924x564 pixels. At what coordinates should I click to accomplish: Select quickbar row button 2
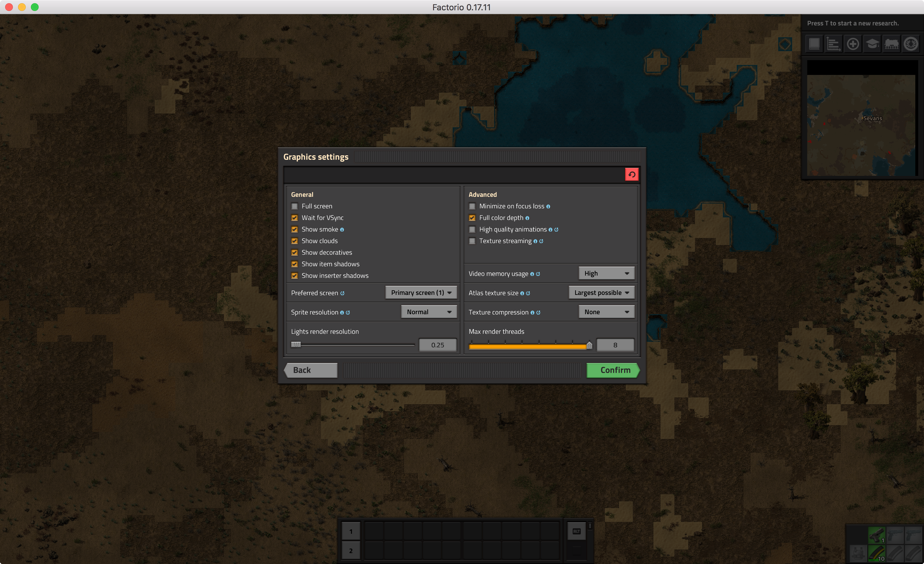pos(351,550)
